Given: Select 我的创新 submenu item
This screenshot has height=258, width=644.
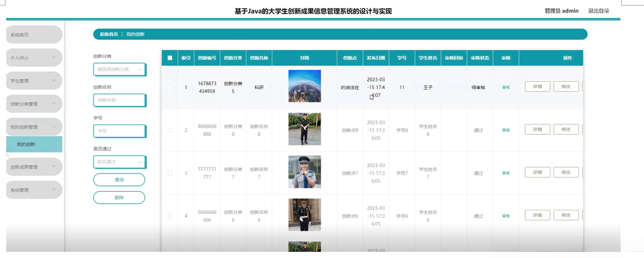Looking at the screenshot, I should pos(34,144).
